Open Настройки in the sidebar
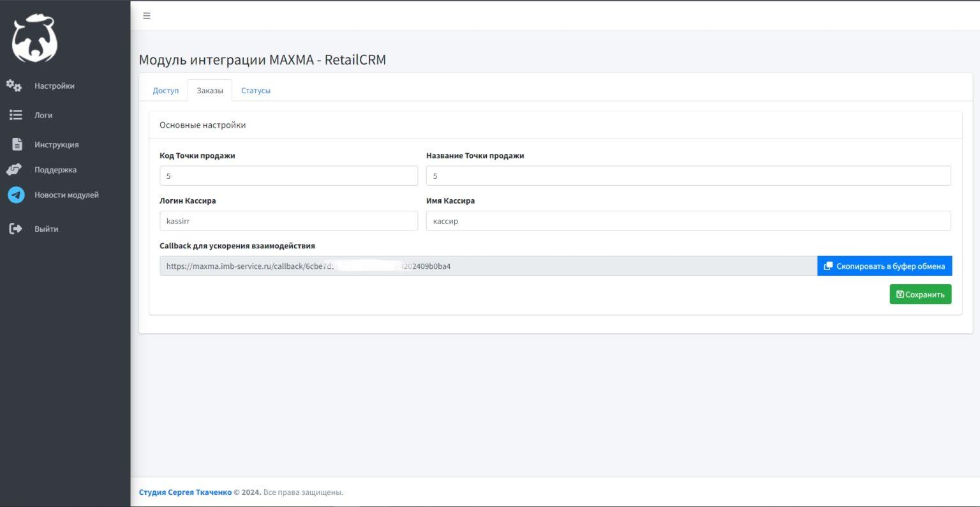The width and height of the screenshot is (980, 507). coord(54,86)
